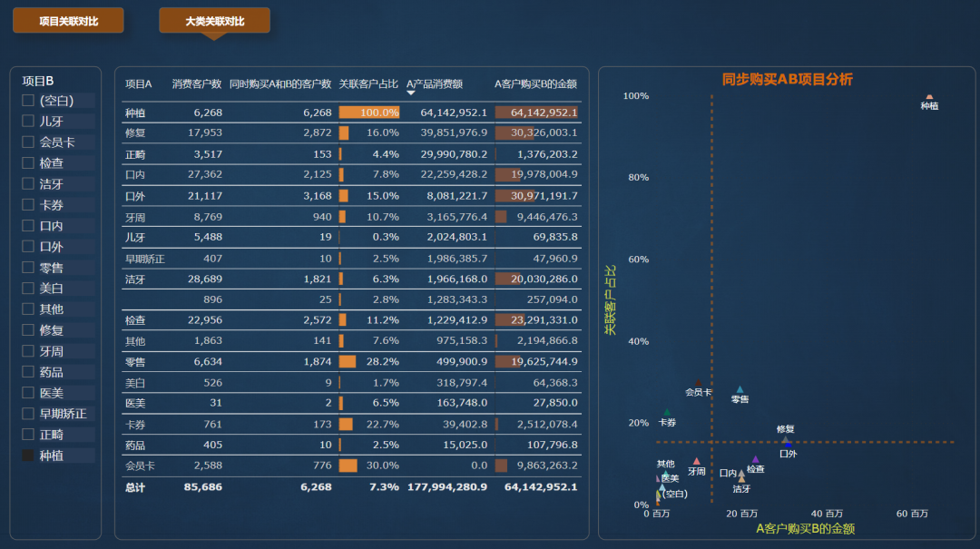Click the 口外 marker in scatter chart

pos(789,445)
